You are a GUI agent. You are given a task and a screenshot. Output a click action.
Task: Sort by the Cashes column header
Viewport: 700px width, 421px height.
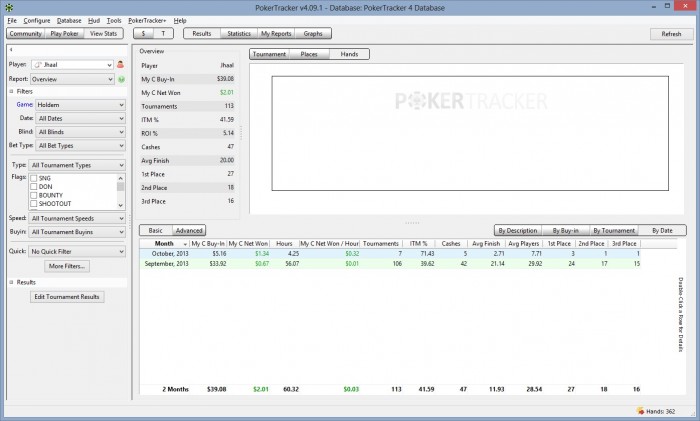[451, 244]
